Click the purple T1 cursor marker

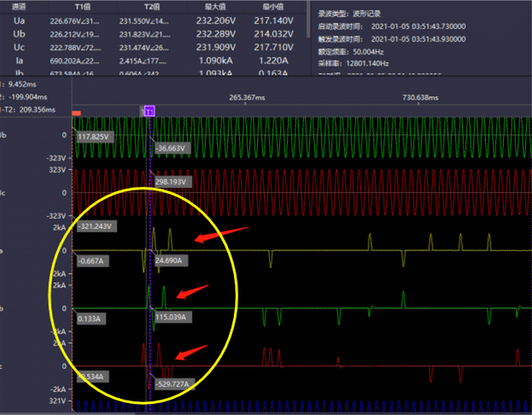149,111
